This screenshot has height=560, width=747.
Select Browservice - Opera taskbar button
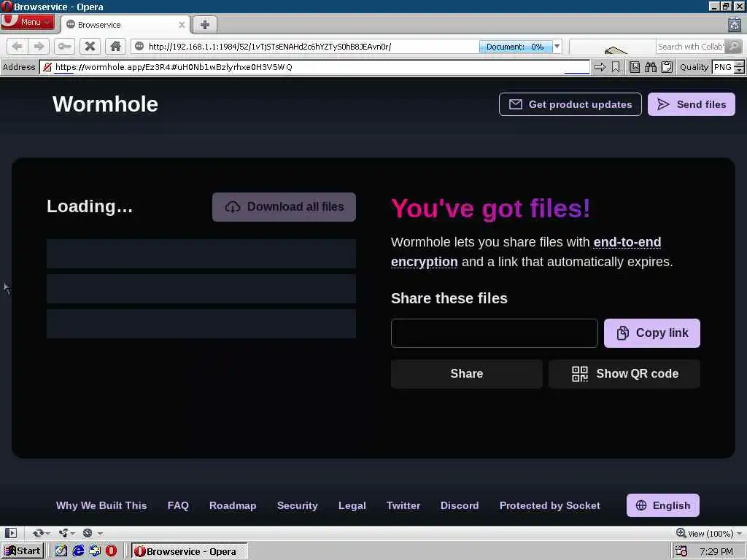[190, 551]
